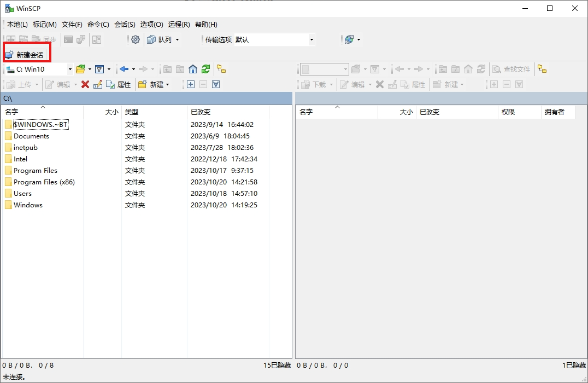Open the 命令(C) menu
Viewport: 588px width, 383px height.
[x=98, y=25]
